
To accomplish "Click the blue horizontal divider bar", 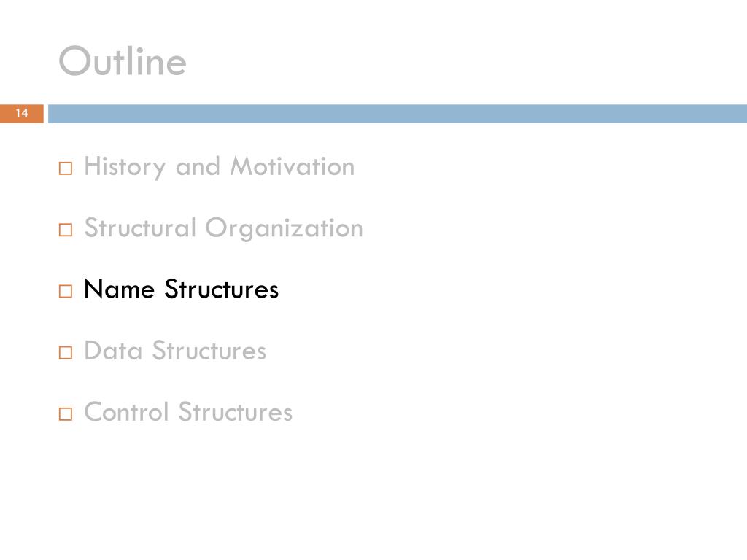I will point(398,113).
